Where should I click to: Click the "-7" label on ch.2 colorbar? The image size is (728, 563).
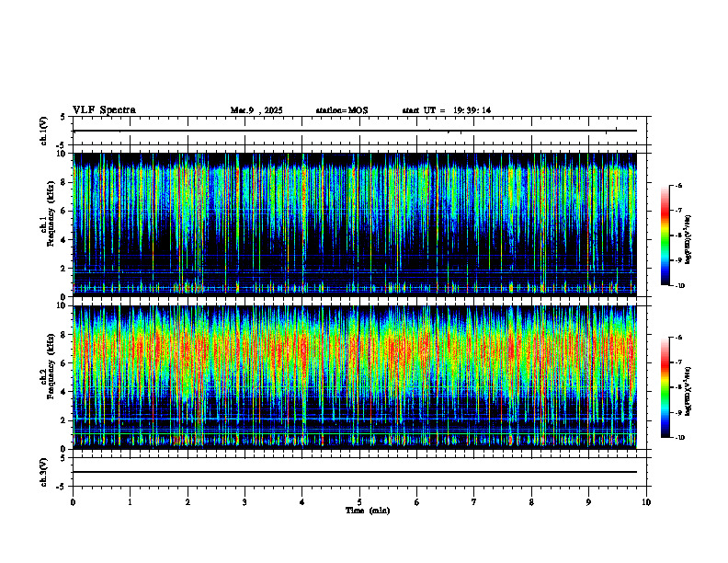click(678, 362)
